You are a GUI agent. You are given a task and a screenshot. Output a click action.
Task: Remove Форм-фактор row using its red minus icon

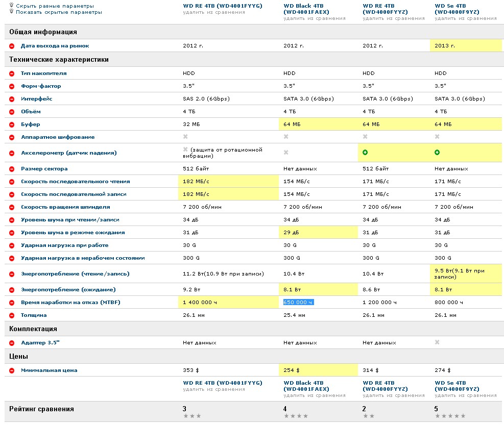pyautogui.click(x=12, y=86)
